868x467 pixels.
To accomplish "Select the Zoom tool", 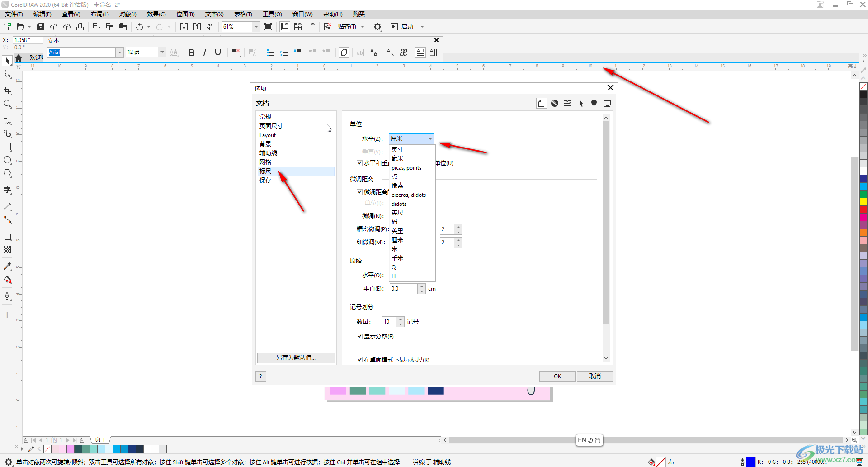I will [7, 104].
